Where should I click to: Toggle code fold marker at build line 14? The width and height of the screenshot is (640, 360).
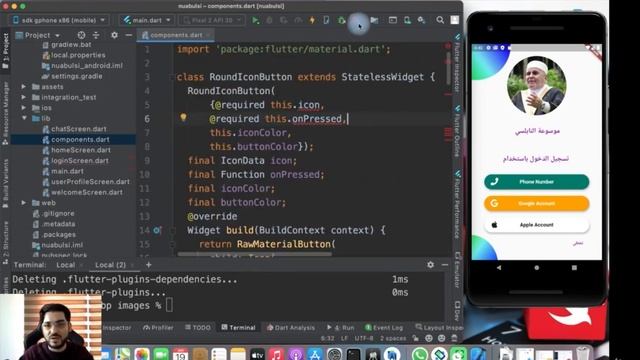tap(173, 231)
